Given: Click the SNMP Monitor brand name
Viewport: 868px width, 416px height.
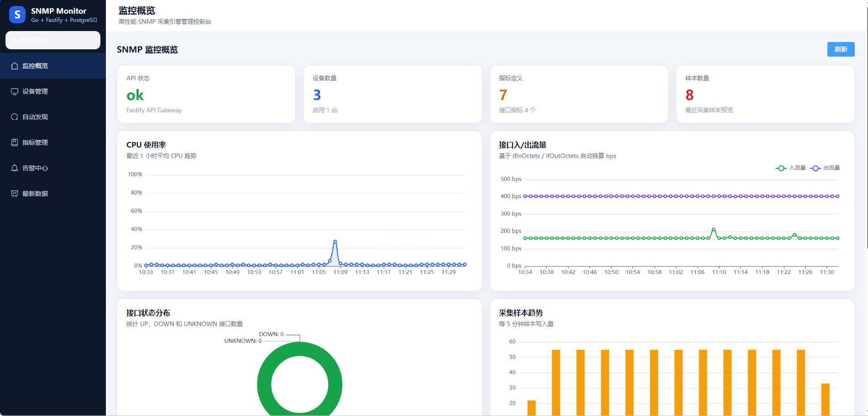Looking at the screenshot, I should tap(58, 11).
